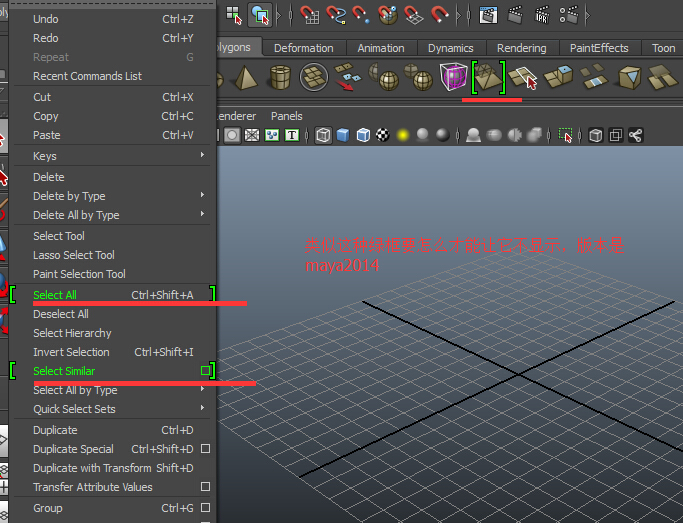Toggle the circle film gate panel icon
The height and width of the screenshot is (523, 683).
pos(232,135)
